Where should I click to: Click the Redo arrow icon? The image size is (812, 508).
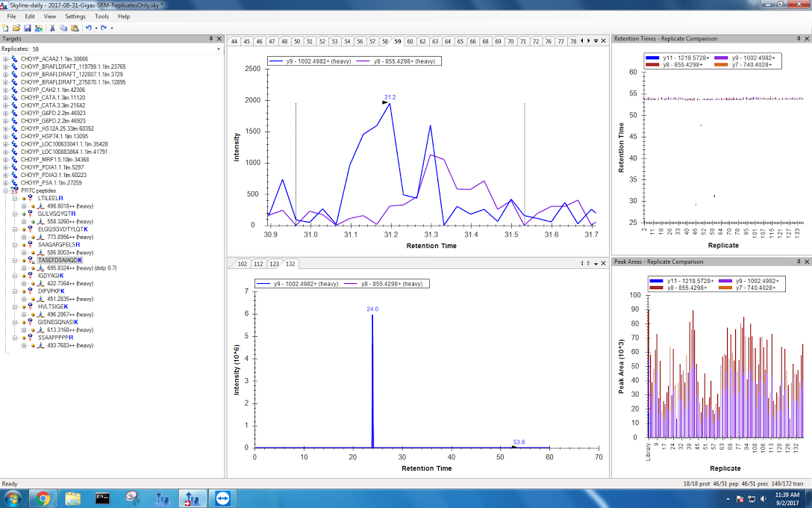click(103, 28)
